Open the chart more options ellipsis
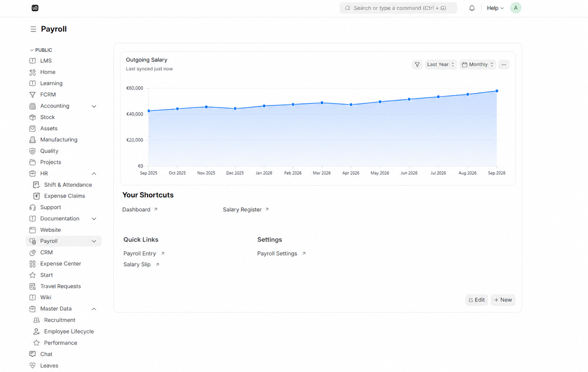Viewport: 588px width, 372px height. coord(504,65)
